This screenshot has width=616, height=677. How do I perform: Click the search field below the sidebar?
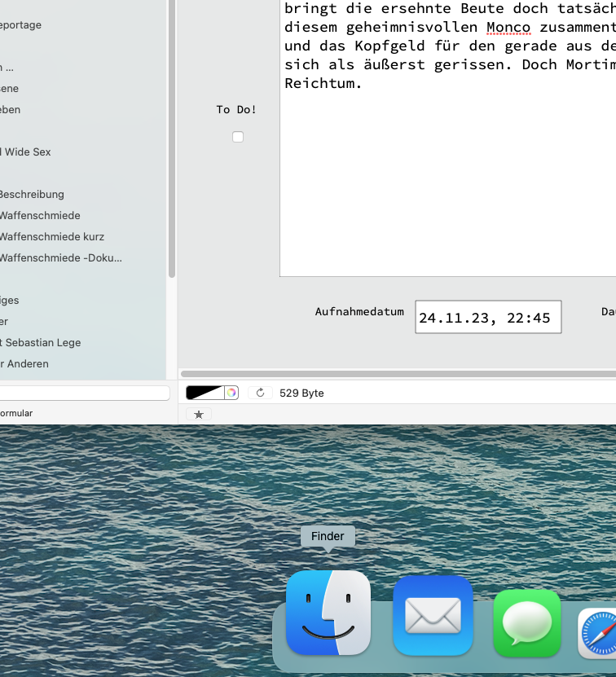coord(81,393)
